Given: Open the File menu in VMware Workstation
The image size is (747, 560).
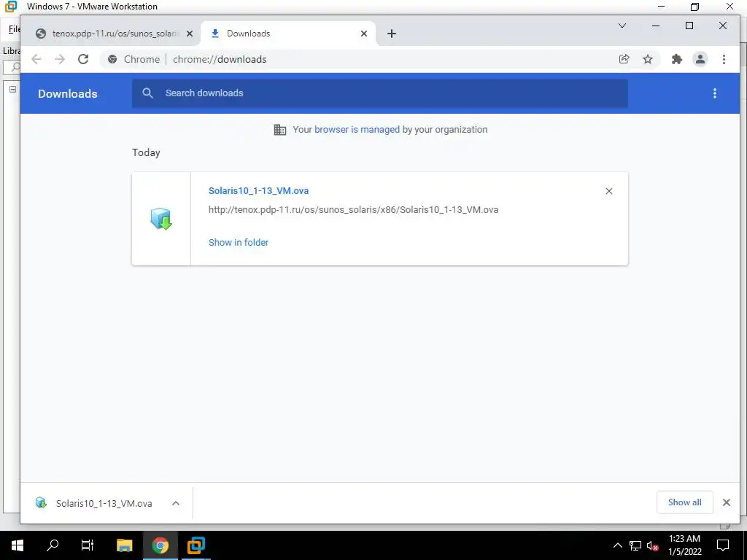Looking at the screenshot, I should coord(14,29).
